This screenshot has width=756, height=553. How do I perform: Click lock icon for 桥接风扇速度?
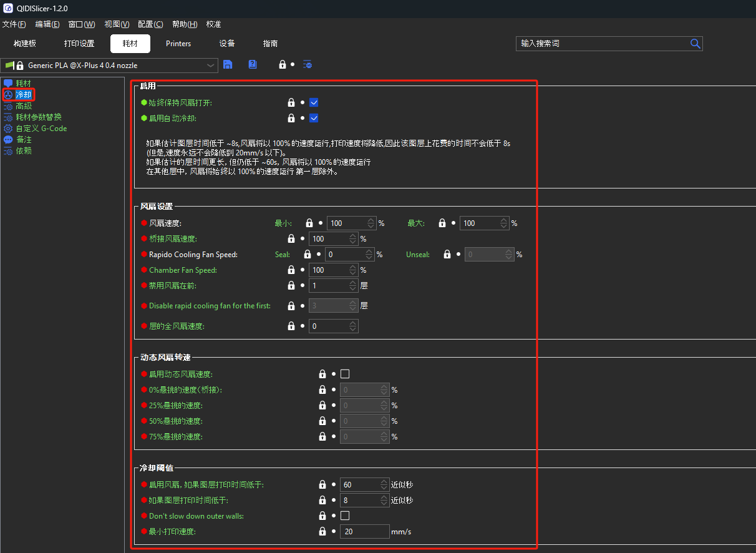[x=291, y=238]
